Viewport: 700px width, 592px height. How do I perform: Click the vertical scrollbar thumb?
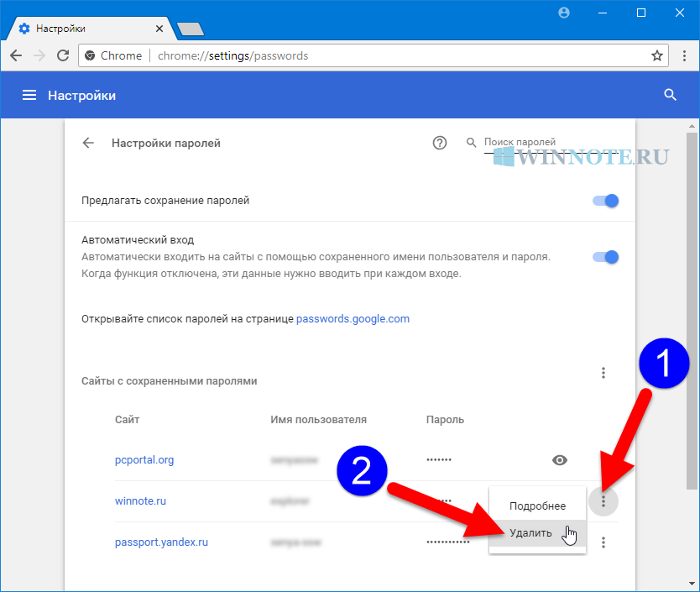(692, 311)
